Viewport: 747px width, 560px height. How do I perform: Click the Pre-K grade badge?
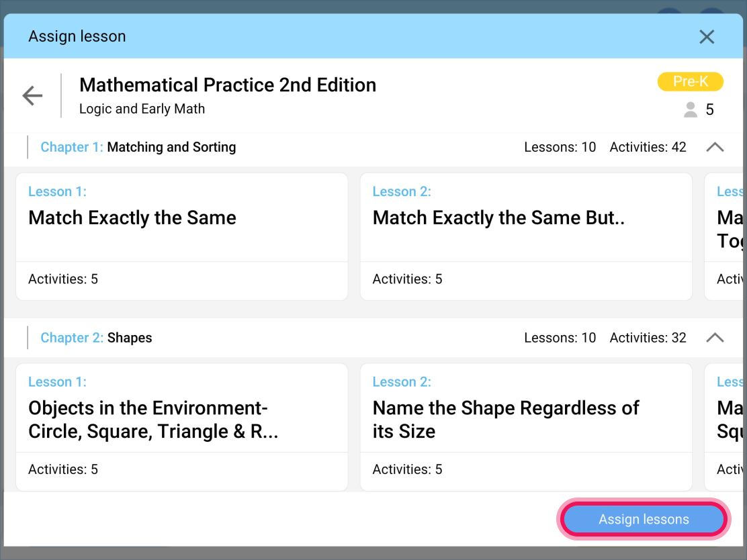691,81
